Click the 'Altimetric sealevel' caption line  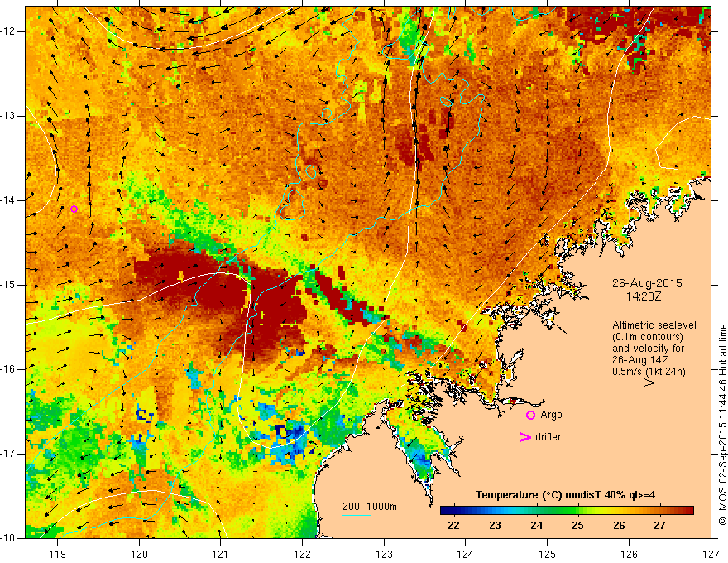point(654,325)
